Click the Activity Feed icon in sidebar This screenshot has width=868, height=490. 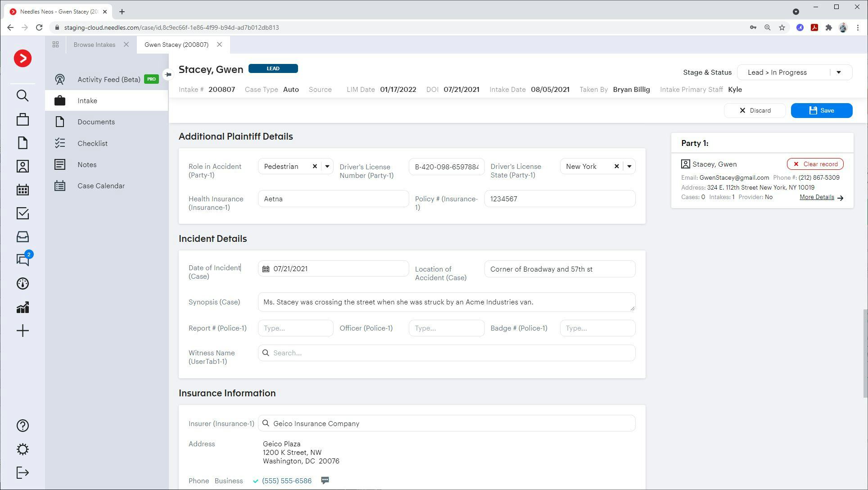tap(59, 79)
